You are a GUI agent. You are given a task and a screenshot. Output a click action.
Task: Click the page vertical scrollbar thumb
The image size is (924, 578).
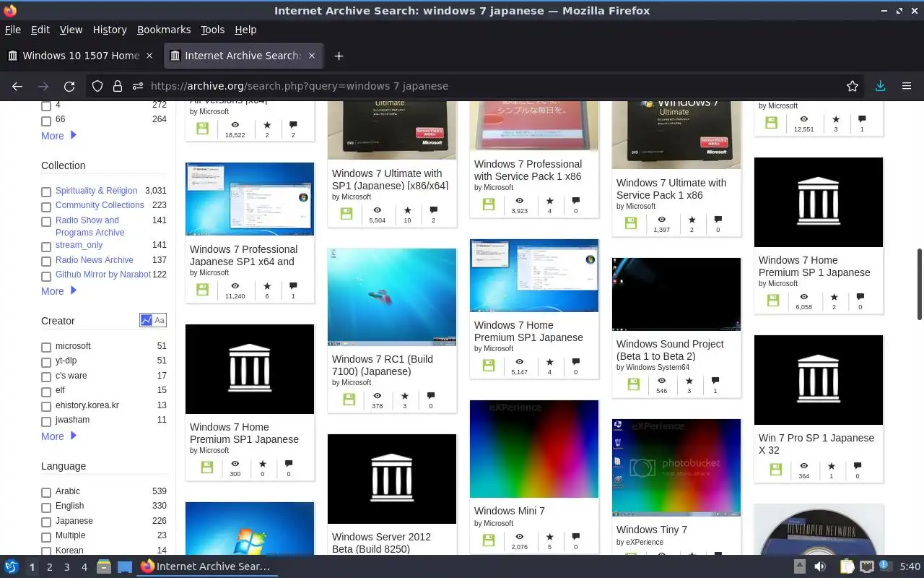tap(920, 284)
